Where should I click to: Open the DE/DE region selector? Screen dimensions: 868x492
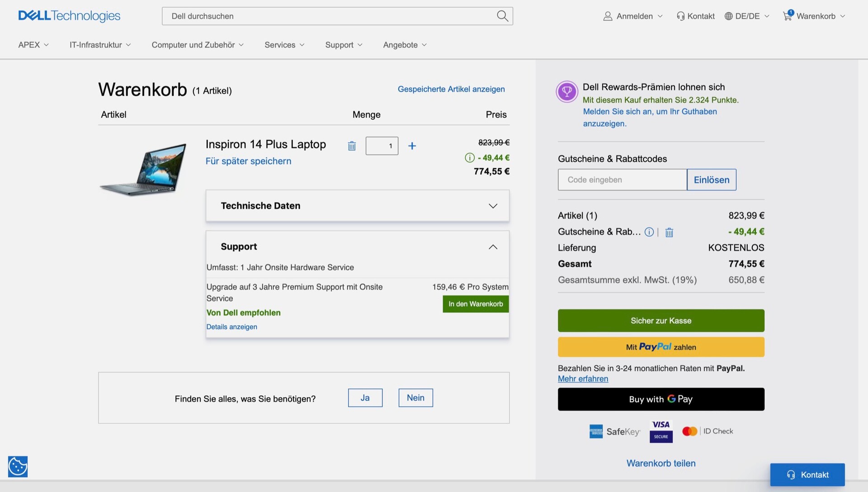coord(747,16)
